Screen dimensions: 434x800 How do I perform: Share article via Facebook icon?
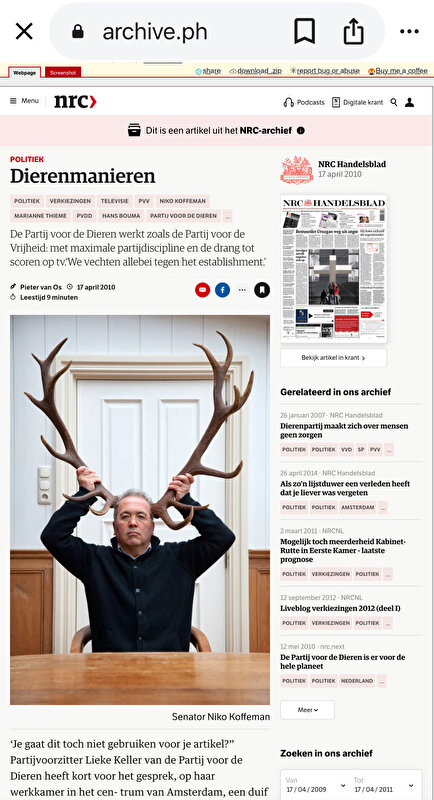point(222,290)
